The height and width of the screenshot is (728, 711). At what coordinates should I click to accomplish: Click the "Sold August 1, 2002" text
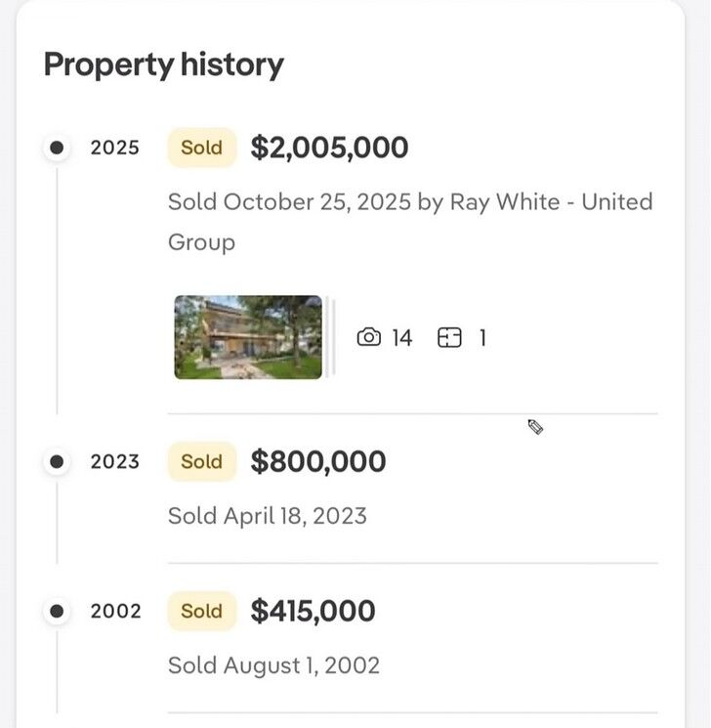(273, 665)
